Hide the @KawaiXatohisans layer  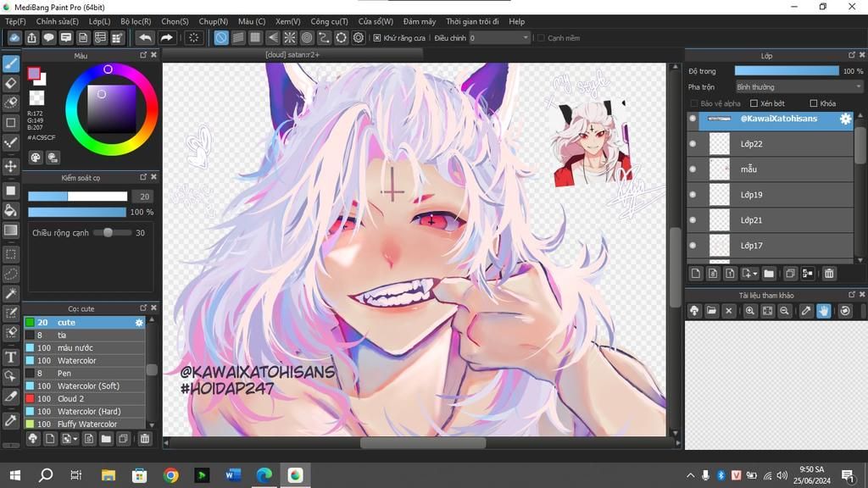click(x=693, y=119)
